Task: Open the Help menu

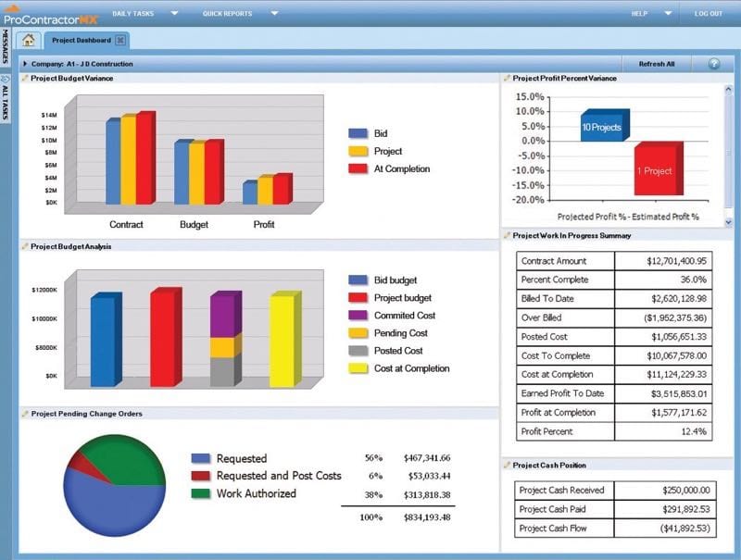Action: [x=639, y=14]
